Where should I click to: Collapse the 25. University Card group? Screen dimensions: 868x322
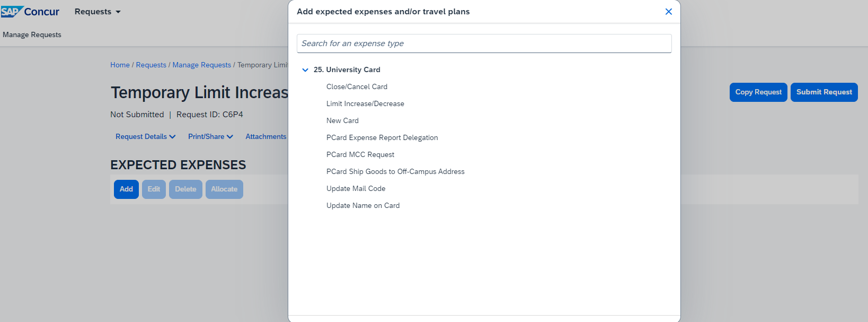(x=305, y=70)
